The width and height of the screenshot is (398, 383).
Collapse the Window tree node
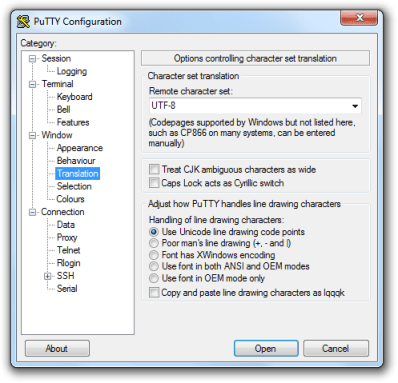point(32,136)
